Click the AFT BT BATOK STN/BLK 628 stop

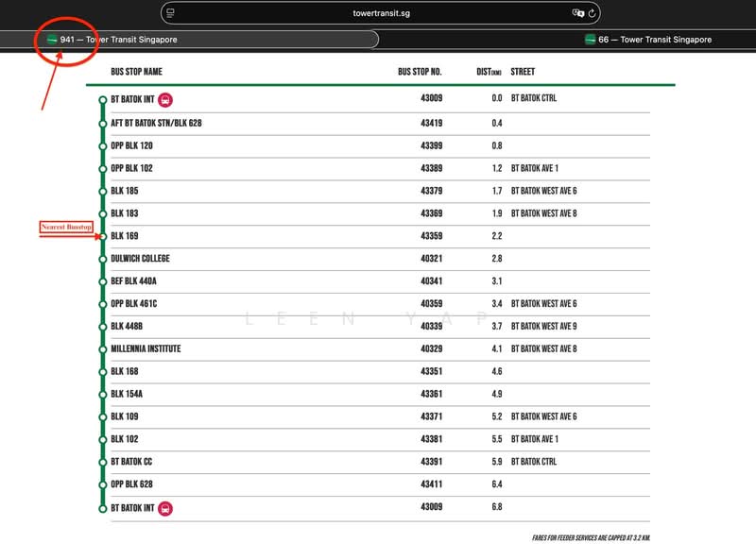point(156,124)
